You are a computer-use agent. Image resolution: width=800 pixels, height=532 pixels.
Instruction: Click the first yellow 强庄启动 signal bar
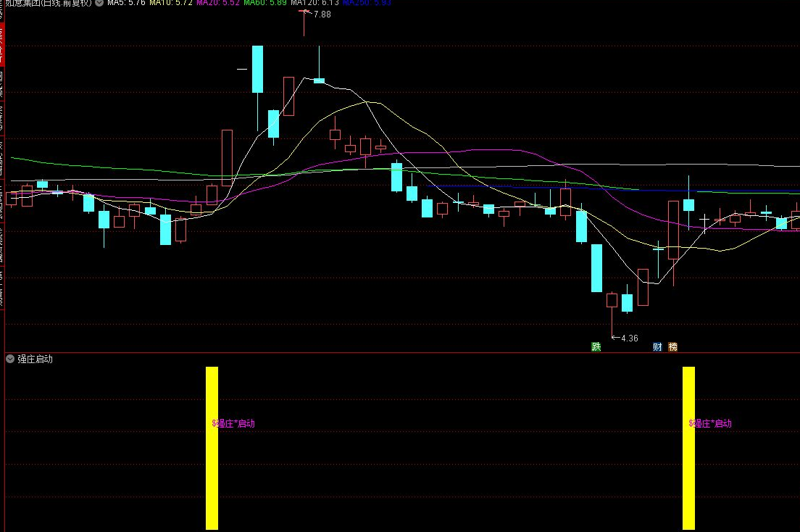(212, 448)
